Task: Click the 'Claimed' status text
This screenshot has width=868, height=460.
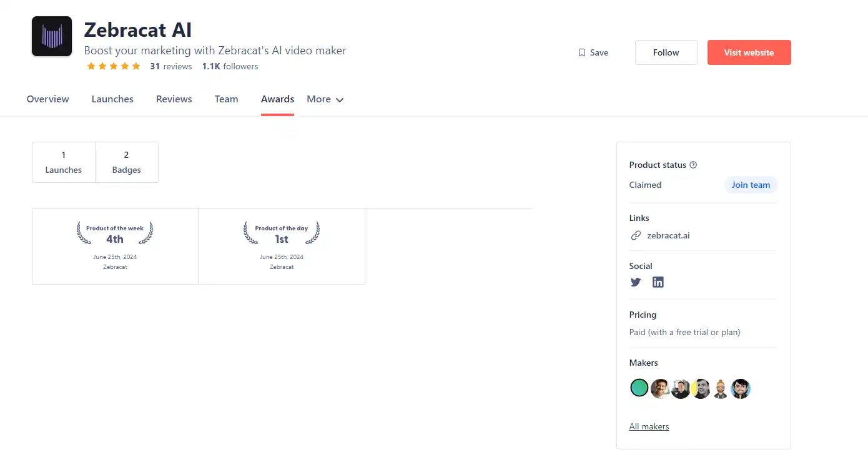Action: pos(645,185)
